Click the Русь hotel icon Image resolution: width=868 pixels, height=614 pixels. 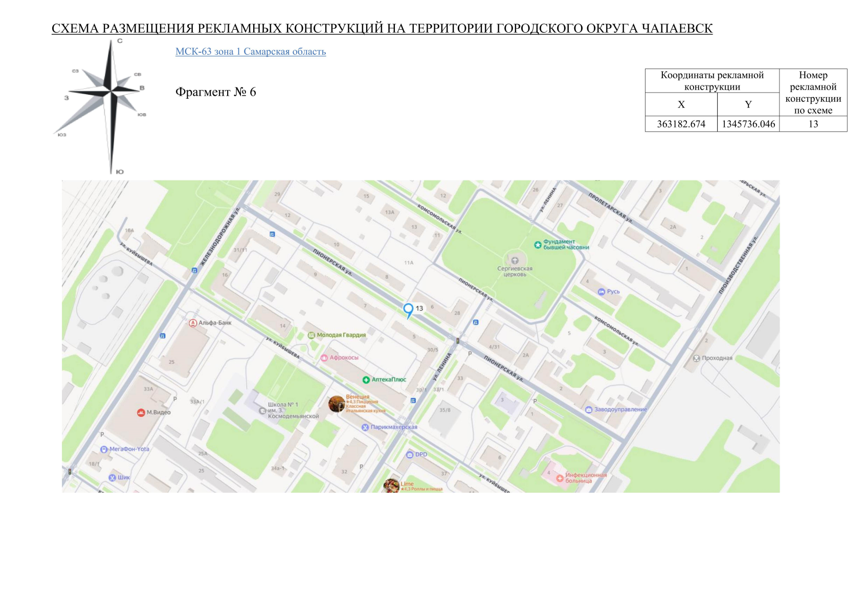(601, 291)
